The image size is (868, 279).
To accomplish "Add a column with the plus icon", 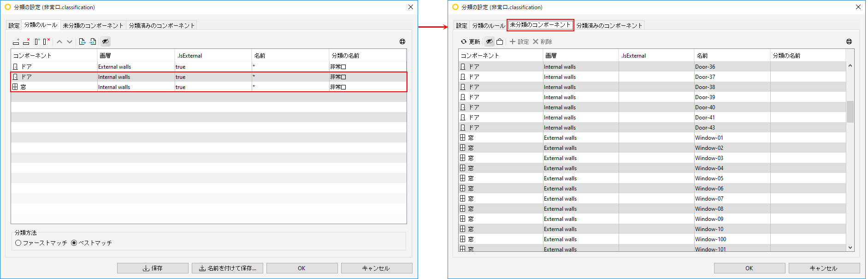I will click(x=37, y=42).
